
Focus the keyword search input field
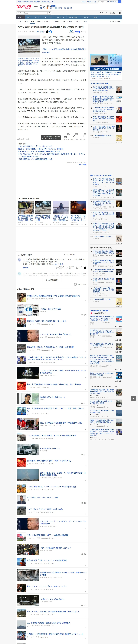(x=32, y=13)
